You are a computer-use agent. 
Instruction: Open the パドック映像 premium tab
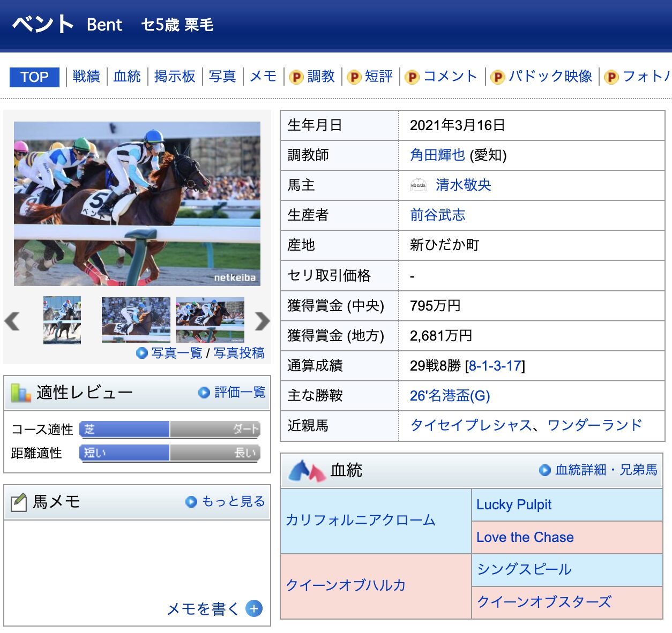click(550, 77)
